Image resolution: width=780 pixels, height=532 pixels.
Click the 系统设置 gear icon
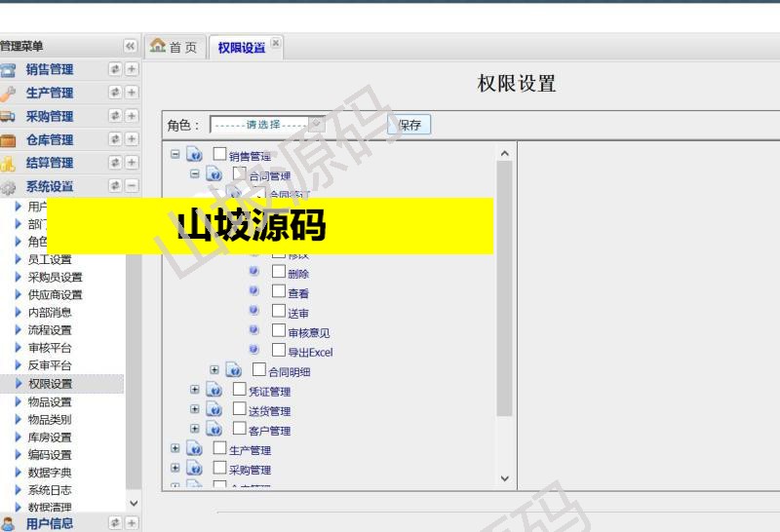pyautogui.click(x=8, y=187)
